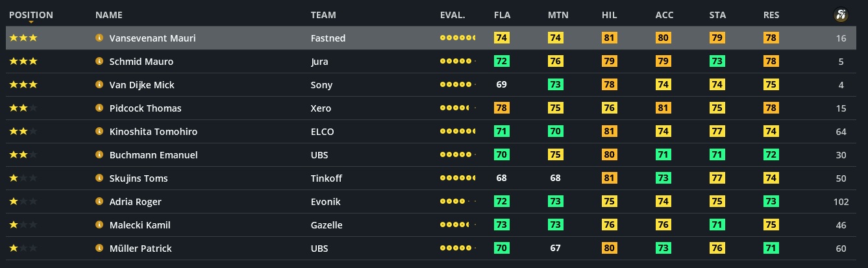Sort by the POSITION column header
This screenshot has height=268, width=868.
tap(31, 15)
